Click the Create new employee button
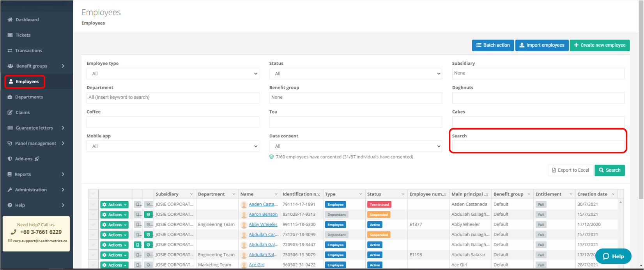This screenshot has width=644, height=270. (x=600, y=45)
